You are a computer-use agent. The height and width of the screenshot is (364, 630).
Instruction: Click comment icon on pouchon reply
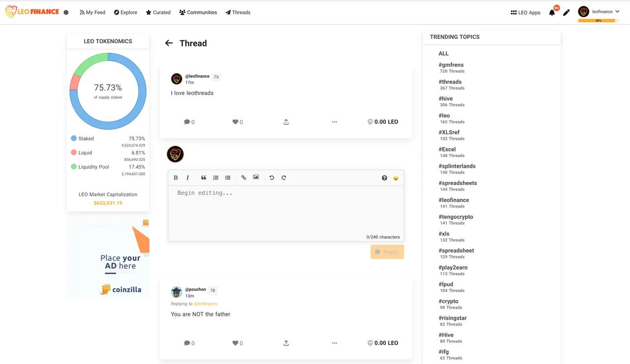coord(187,343)
